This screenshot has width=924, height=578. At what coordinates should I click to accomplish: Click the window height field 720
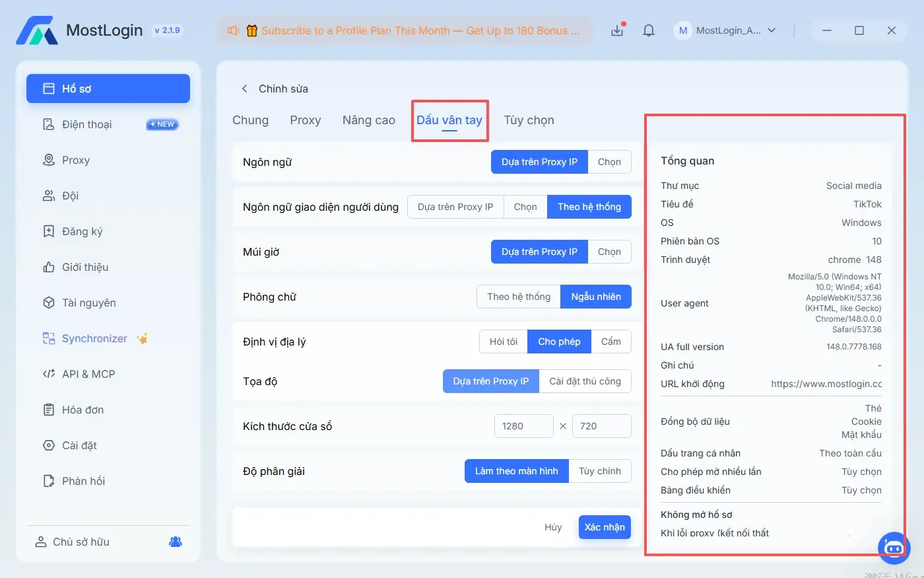coord(602,426)
